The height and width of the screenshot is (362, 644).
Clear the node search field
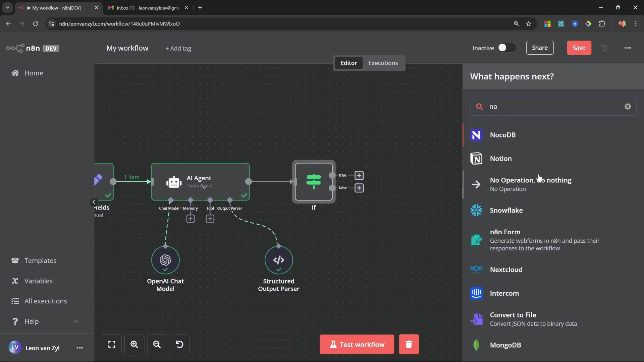tap(628, 107)
